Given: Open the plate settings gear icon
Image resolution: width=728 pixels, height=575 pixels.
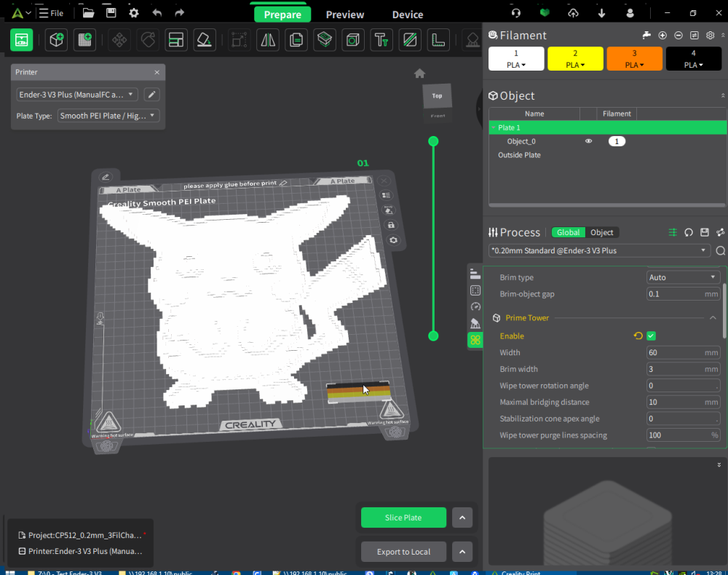Looking at the screenshot, I should point(393,240).
